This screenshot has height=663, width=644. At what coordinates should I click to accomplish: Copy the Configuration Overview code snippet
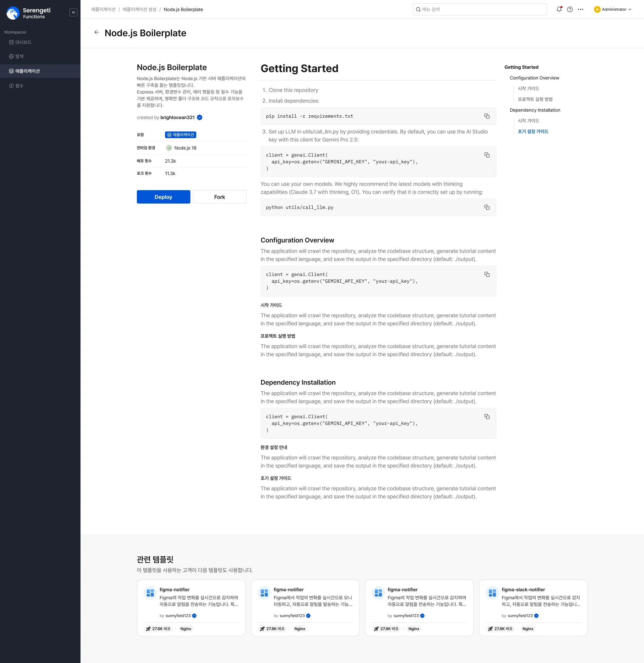487,274
